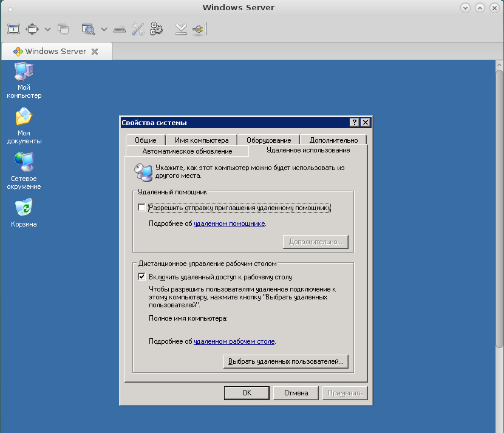
Task: Open the tools menu with the gears icon
Action: tap(156, 29)
